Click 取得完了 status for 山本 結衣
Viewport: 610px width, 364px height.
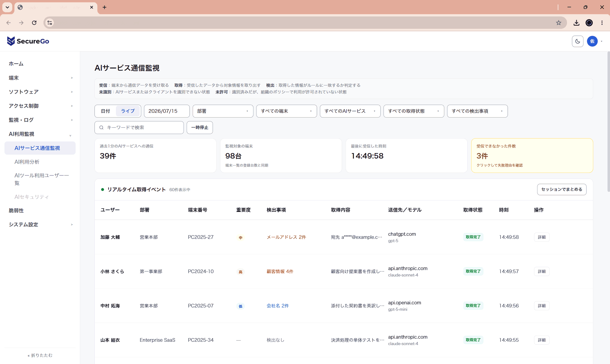coord(473,340)
